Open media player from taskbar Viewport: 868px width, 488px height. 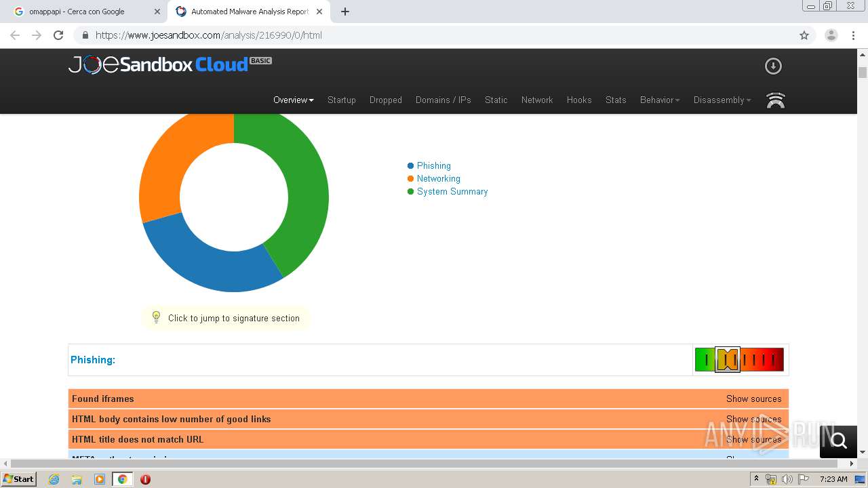(100, 479)
